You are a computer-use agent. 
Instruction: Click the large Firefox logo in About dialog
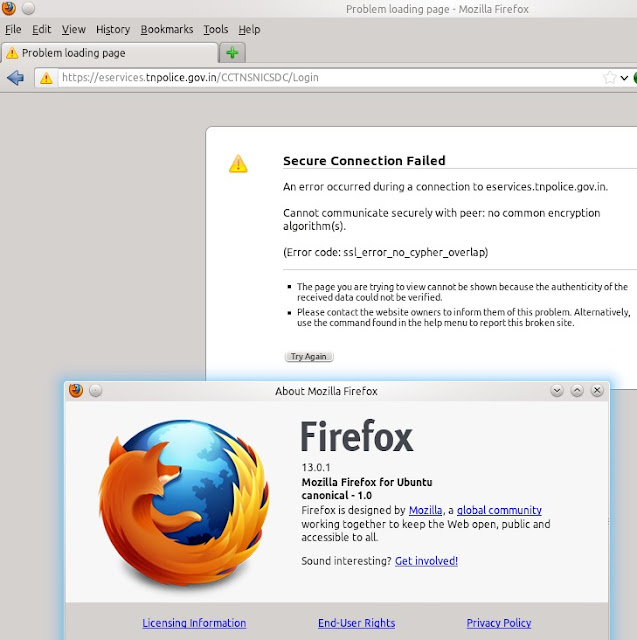click(x=184, y=502)
